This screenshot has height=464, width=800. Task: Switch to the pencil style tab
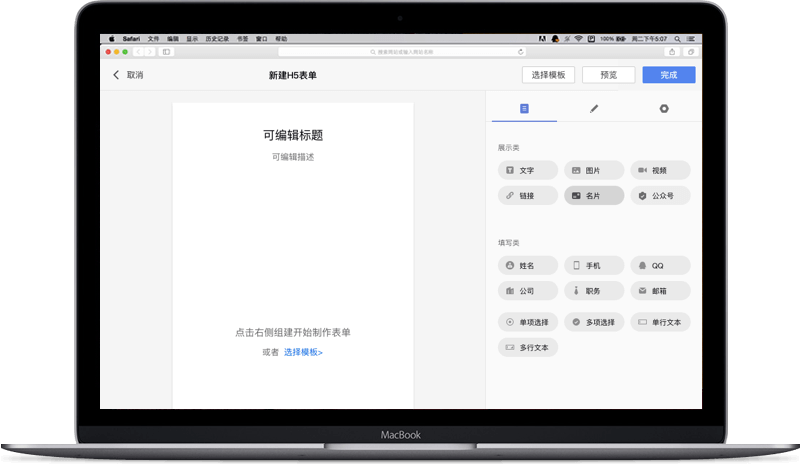[x=594, y=109]
